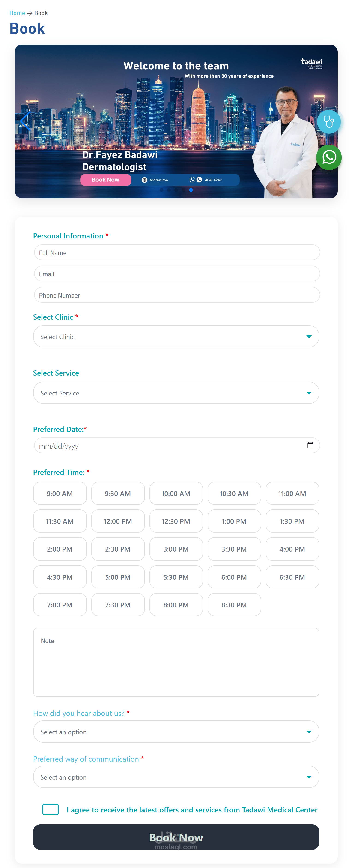This screenshot has width=352, height=868.
Task: Open the green WhatsApp chat icon
Action: pos(329,157)
